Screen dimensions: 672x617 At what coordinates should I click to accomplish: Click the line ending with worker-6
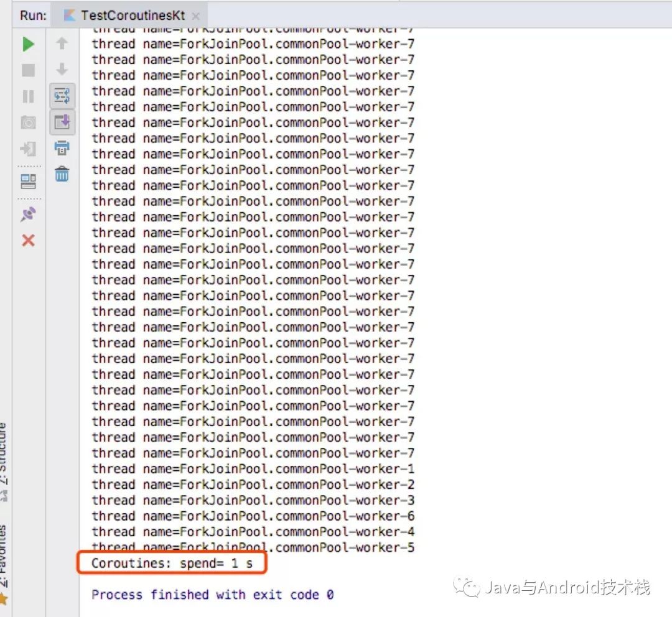253,516
